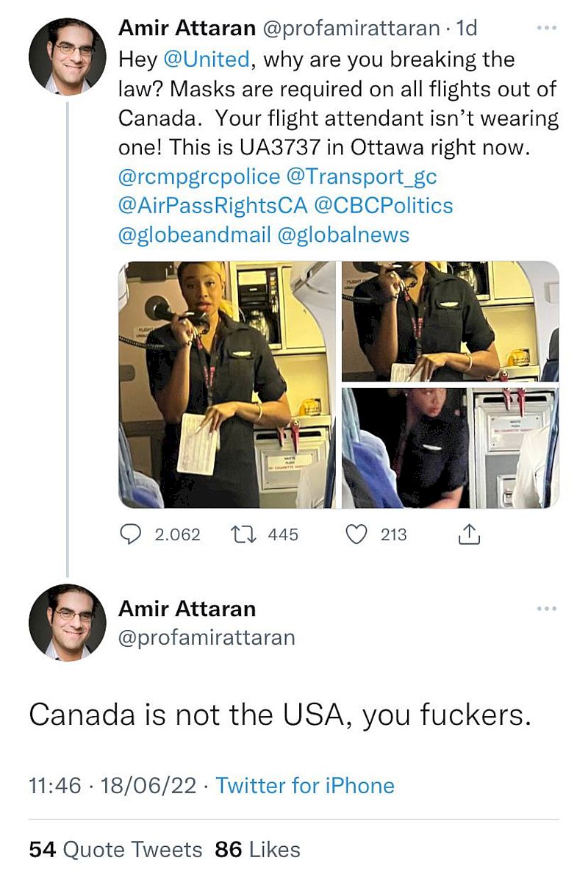
Task: Open the @CBCPolitics mention link
Action: [383, 206]
